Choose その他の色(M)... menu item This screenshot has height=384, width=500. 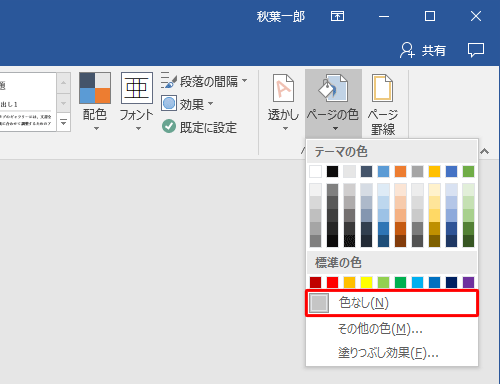click(x=392, y=329)
